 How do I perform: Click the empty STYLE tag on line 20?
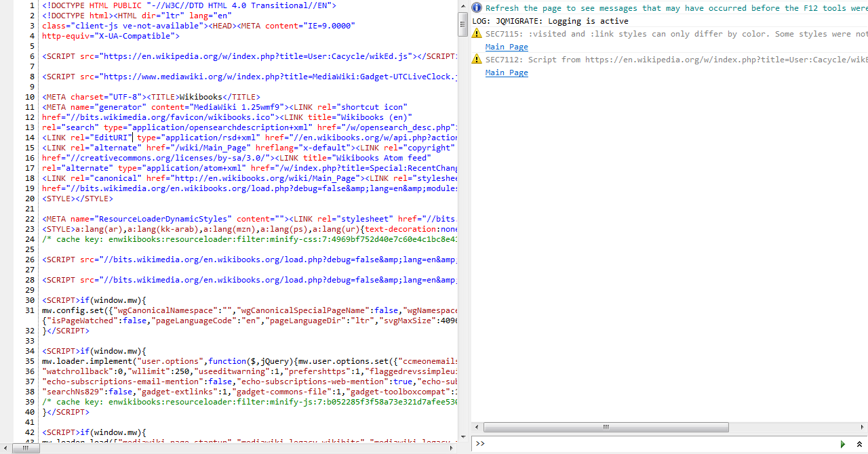(x=77, y=199)
